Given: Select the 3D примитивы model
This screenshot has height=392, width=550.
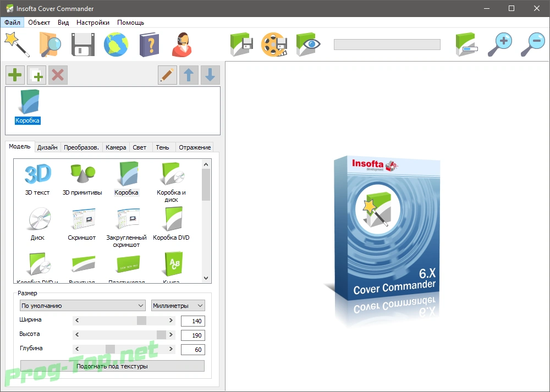Looking at the screenshot, I should [x=82, y=179].
